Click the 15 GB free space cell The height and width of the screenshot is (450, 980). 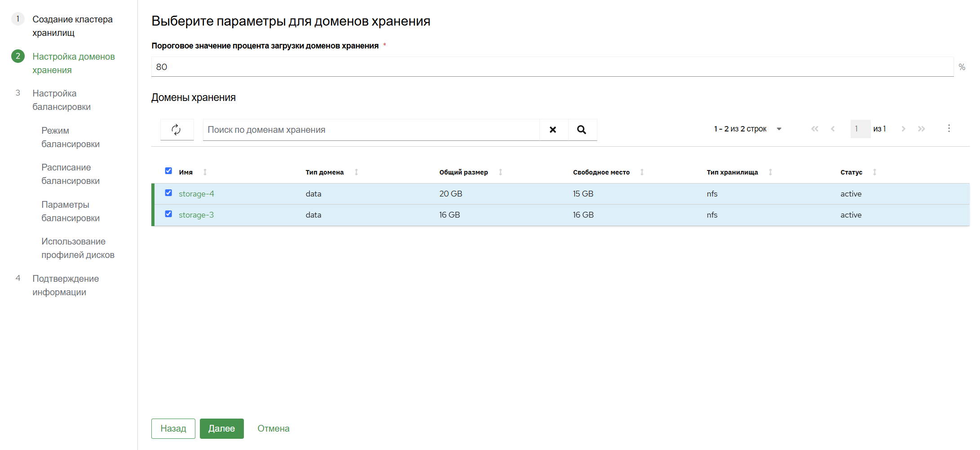coord(583,194)
